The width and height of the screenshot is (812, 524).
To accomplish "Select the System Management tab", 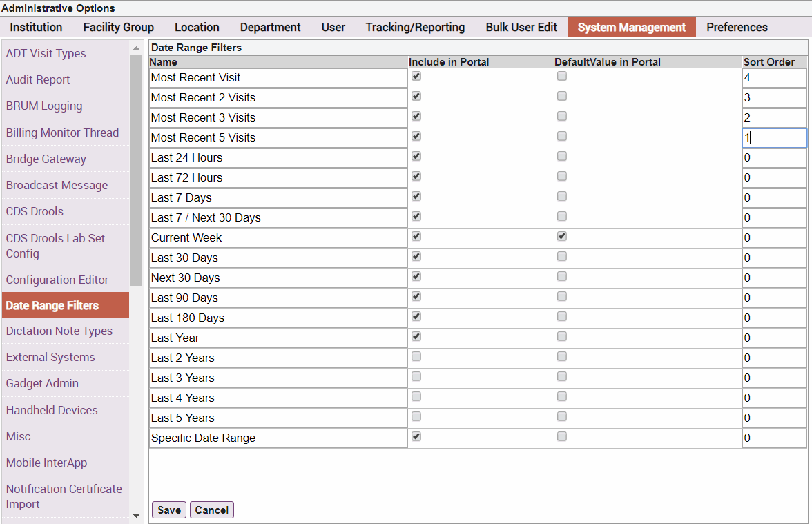I will (632, 27).
